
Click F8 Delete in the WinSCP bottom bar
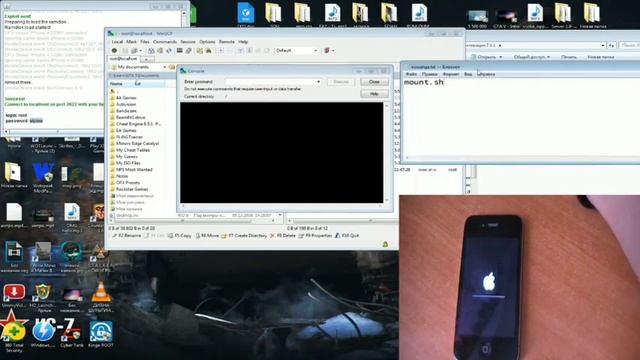point(282,236)
